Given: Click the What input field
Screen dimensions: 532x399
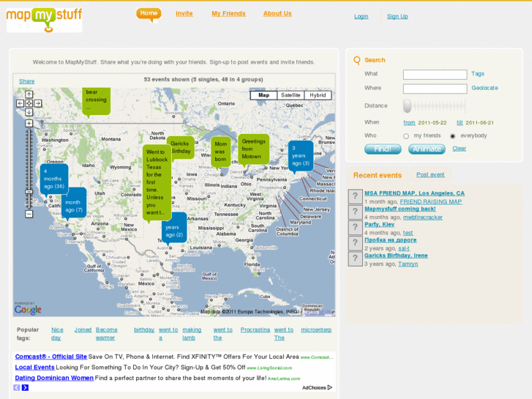Looking at the screenshot, I should coord(435,75).
